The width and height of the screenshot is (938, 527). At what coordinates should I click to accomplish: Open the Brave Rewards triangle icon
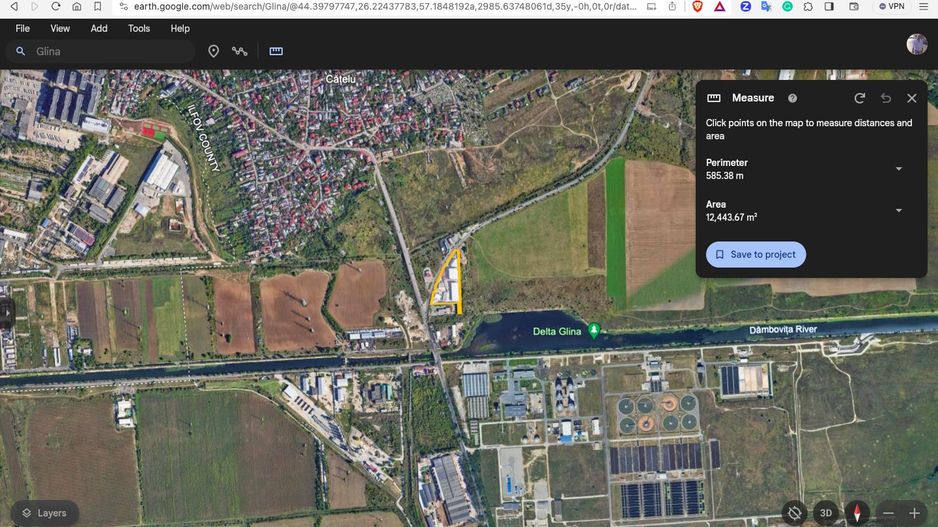[x=720, y=7]
